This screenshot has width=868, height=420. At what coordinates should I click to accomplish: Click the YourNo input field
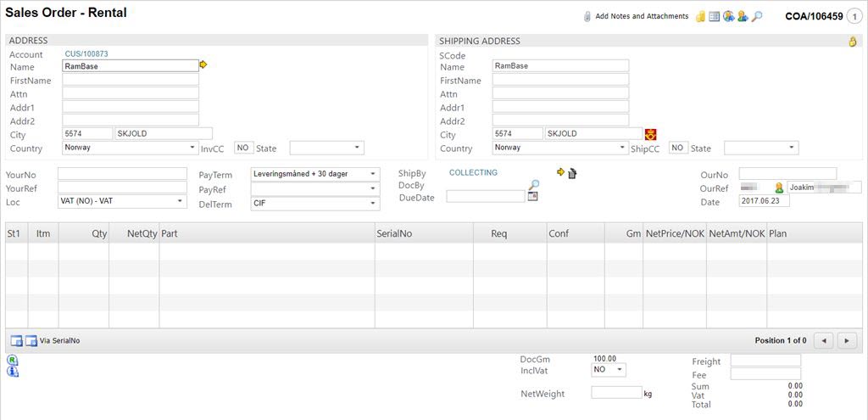[x=122, y=174]
